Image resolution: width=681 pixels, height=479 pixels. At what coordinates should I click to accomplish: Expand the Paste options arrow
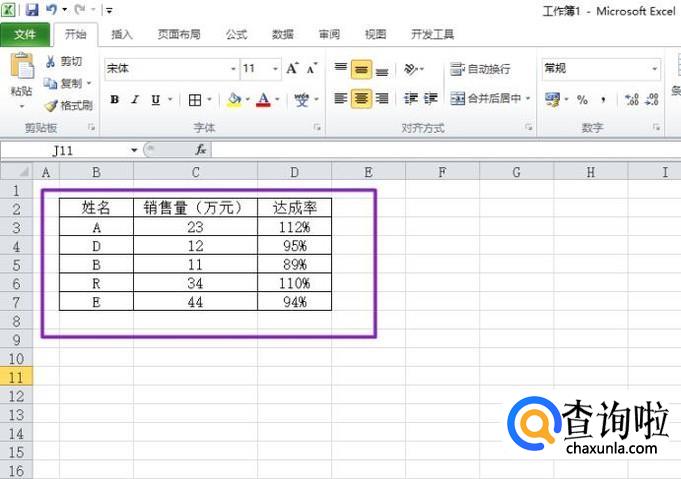(x=22, y=106)
